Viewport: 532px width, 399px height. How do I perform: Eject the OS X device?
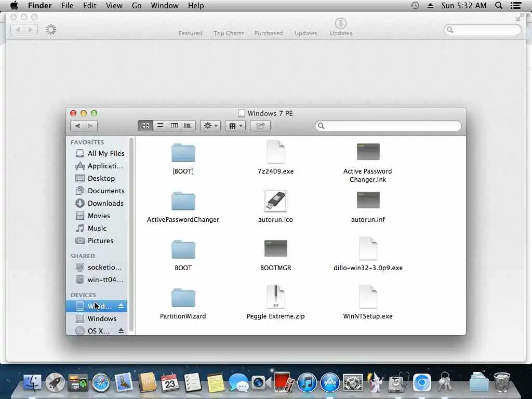(x=121, y=331)
